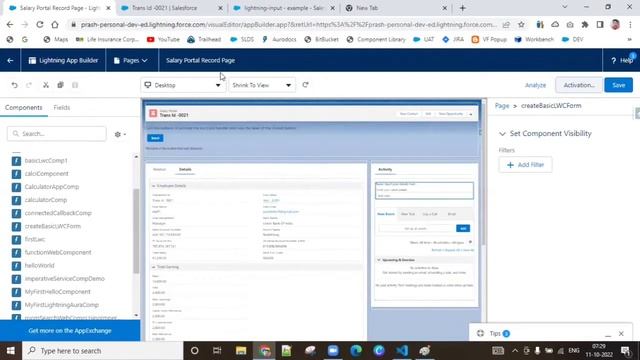Image resolution: width=640 pixels, height=360 pixels.
Task: Click the Chrome home icon
Action: click(55, 24)
